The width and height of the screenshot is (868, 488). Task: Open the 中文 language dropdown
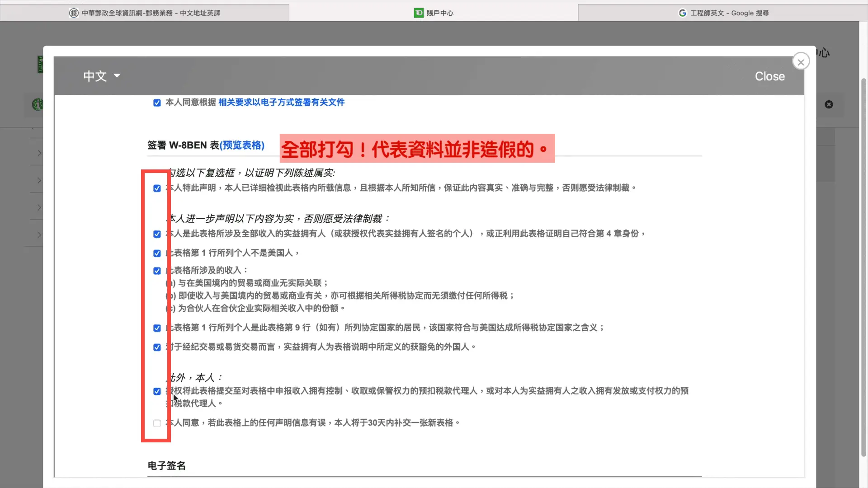click(102, 76)
